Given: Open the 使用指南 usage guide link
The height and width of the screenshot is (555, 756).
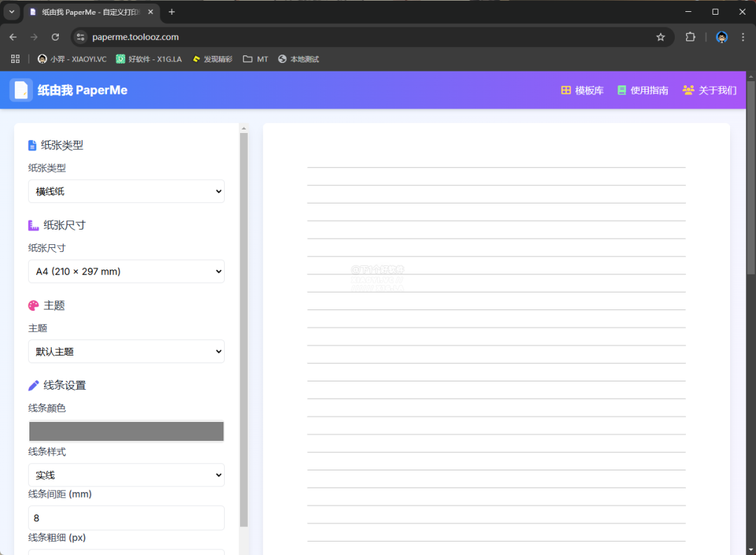Looking at the screenshot, I should 643,90.
